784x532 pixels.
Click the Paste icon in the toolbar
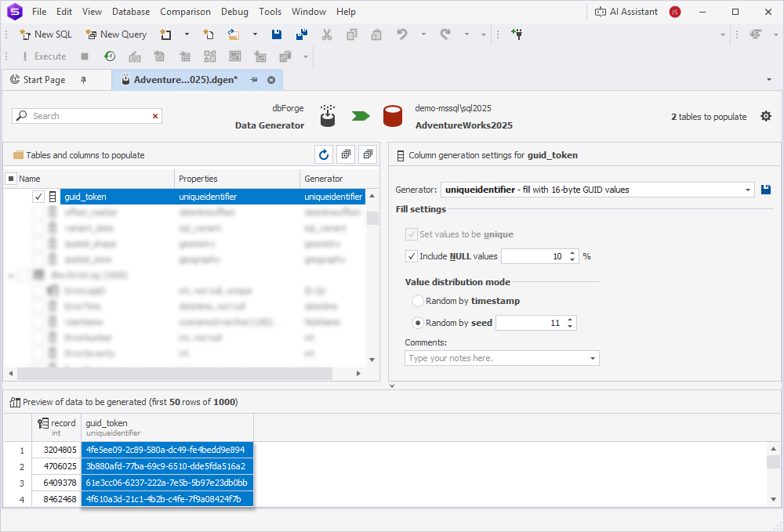(x=376, y=34)
